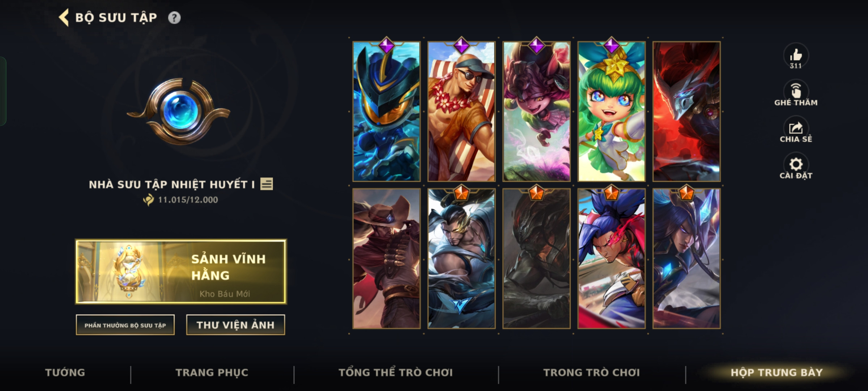The image size is (868, 391).
Task: Open the collector rank list icon
Action: click(267, 184)
